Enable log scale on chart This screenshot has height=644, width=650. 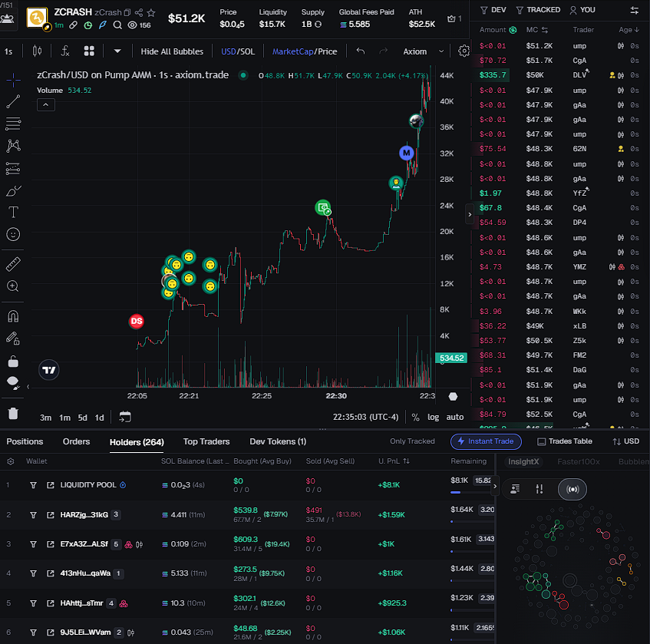point(433,417)
